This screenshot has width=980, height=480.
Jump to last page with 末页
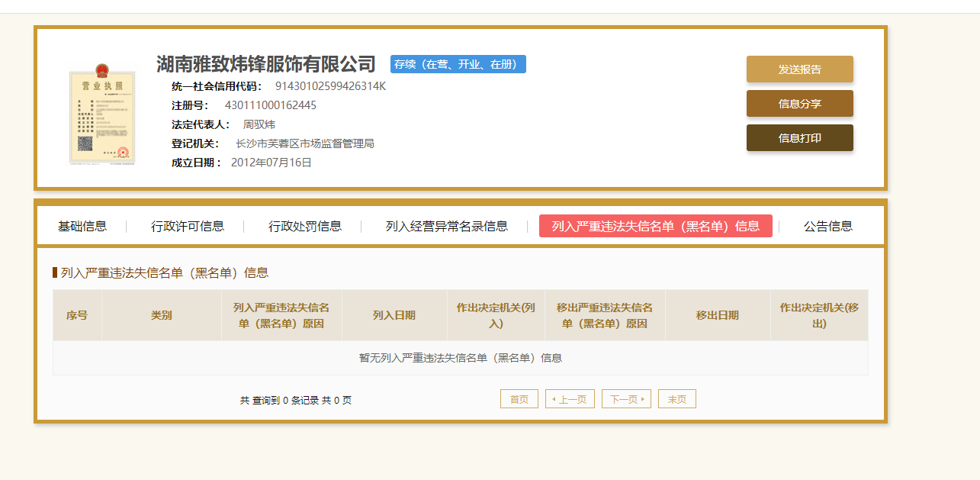pos(677,399)
